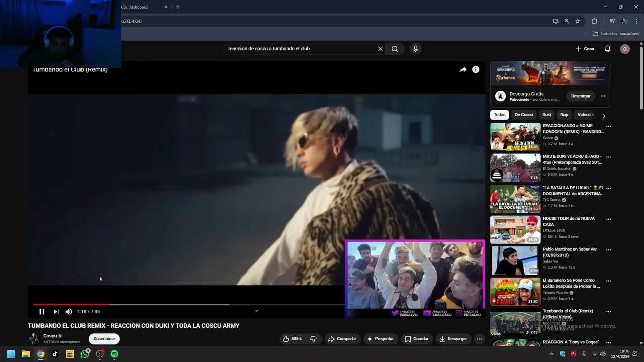644x362 pixels.
Task: Click Compartir button below video
Action: tap(342, 339)
